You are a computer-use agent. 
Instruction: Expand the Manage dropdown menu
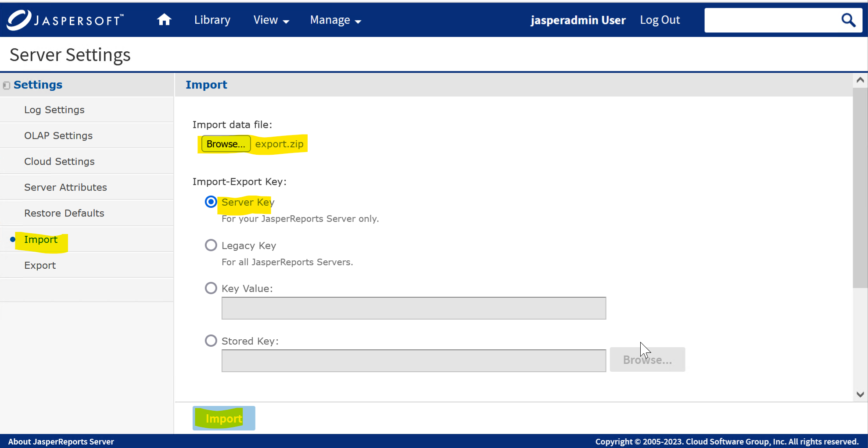(335, 20)
